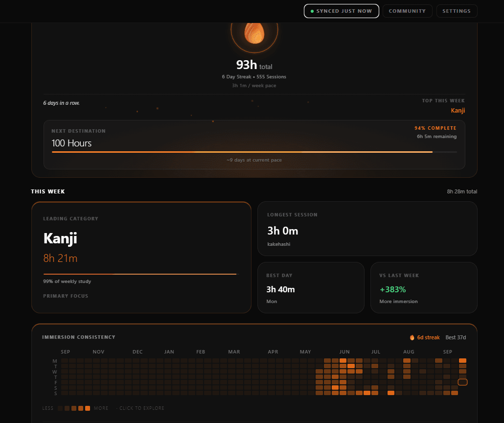Click the 8h 28m total value

(x=462, y=191)
